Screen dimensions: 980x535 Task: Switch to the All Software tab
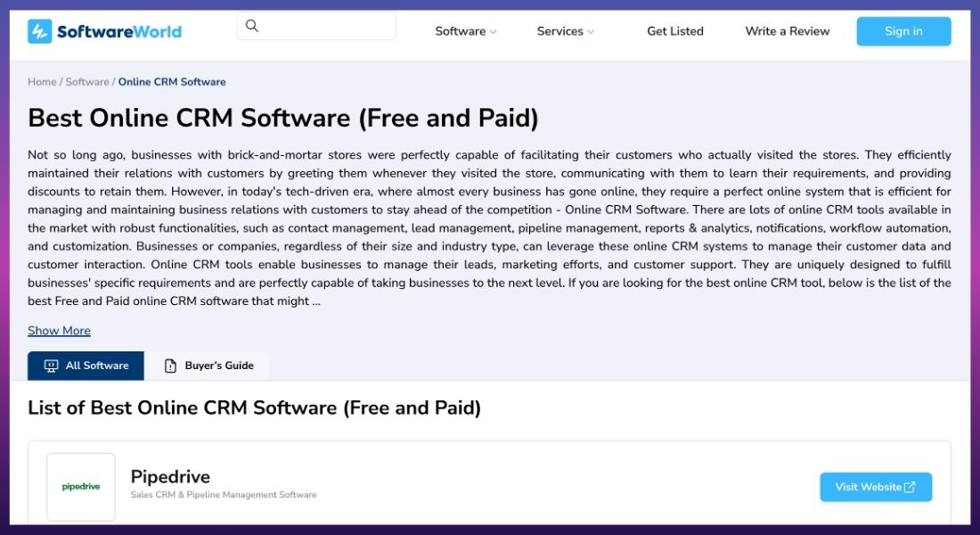86,365
